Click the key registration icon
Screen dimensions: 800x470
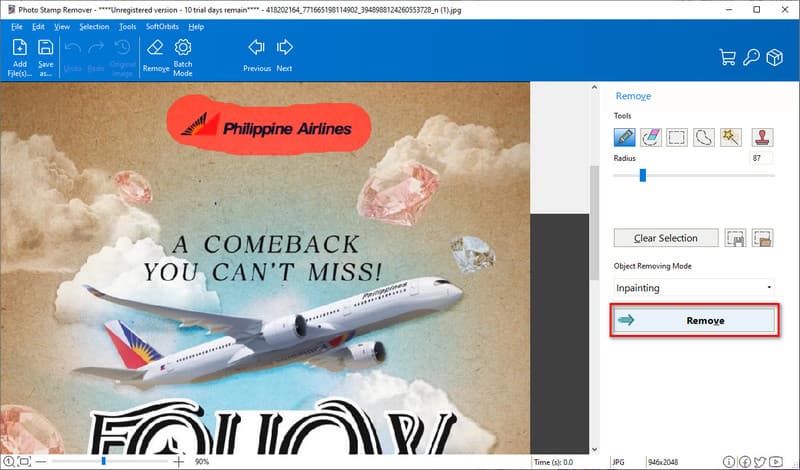pyautogui.click(x=751, y=57)
